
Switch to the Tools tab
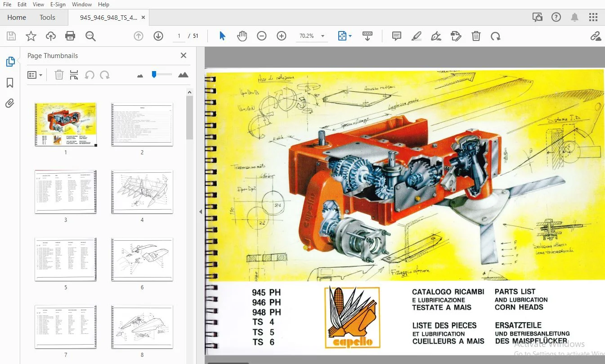[47, 17]
